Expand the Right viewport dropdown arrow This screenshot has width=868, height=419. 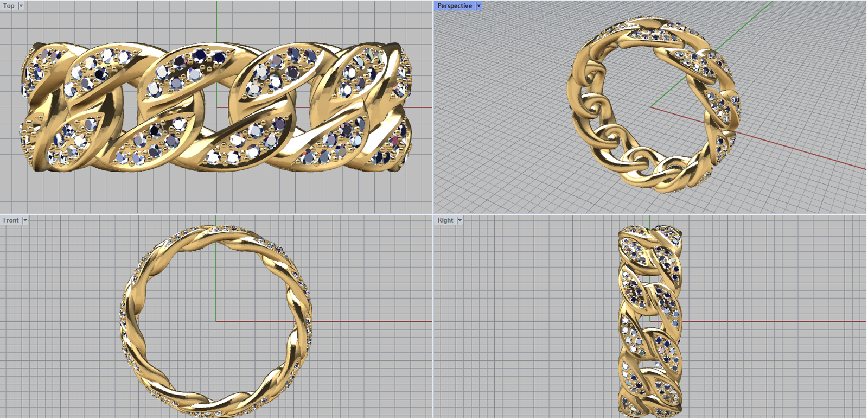[x=459, y=220]
